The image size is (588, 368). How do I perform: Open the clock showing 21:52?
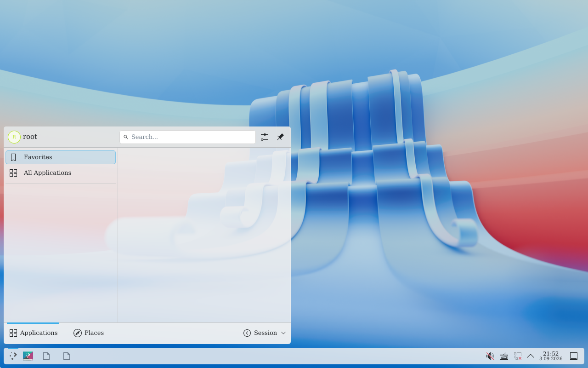[x=551, y=356]
